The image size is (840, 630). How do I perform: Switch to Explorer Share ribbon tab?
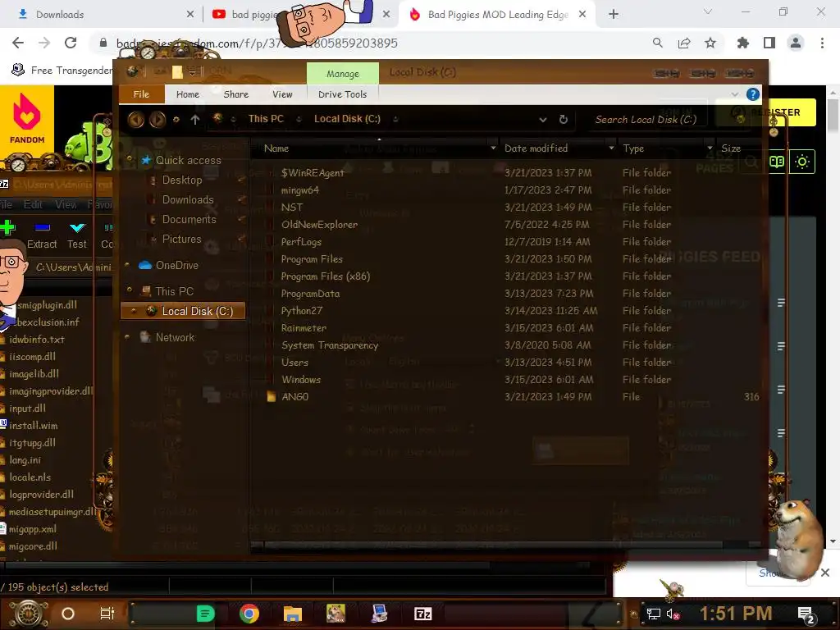(x=235, y=94)
